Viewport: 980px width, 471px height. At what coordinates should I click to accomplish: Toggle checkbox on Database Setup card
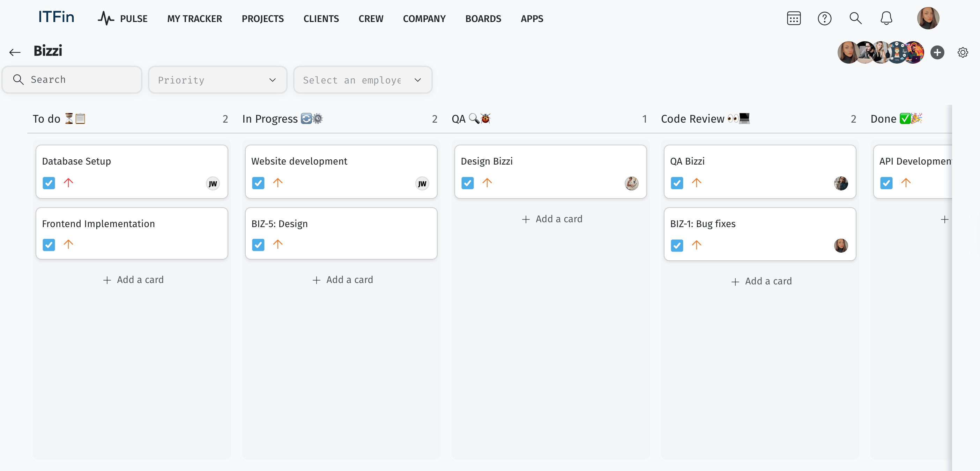[49, 183]
